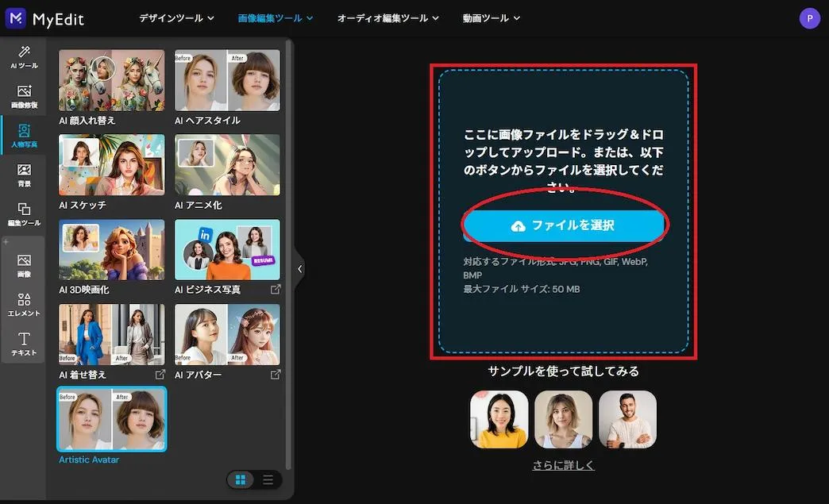Open the 画像修復 panel icon
This screenshot has width=829, height=504.
pos(23,95)
